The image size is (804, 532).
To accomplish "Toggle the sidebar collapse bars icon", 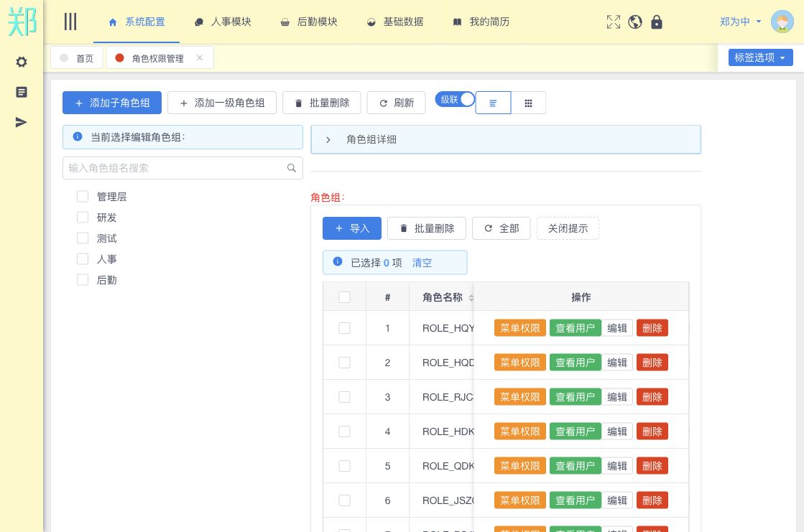I will [x=70, y=22].
